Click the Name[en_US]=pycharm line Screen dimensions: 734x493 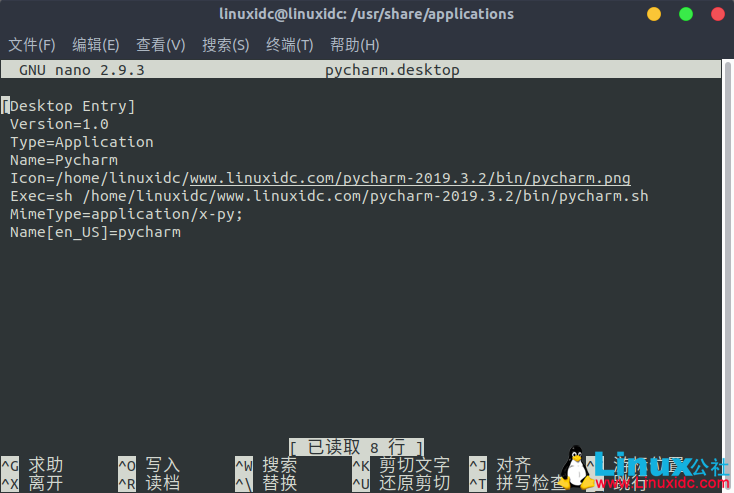(95, 232)
